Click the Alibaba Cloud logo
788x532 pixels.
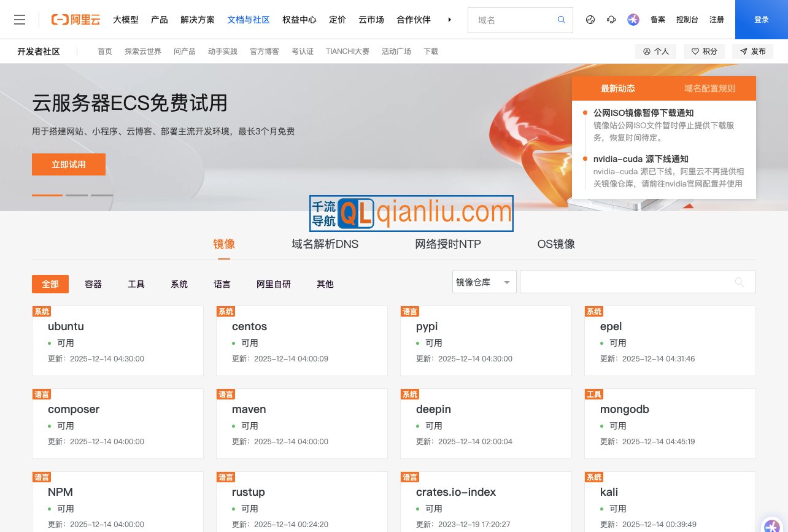tap(75, 19)
